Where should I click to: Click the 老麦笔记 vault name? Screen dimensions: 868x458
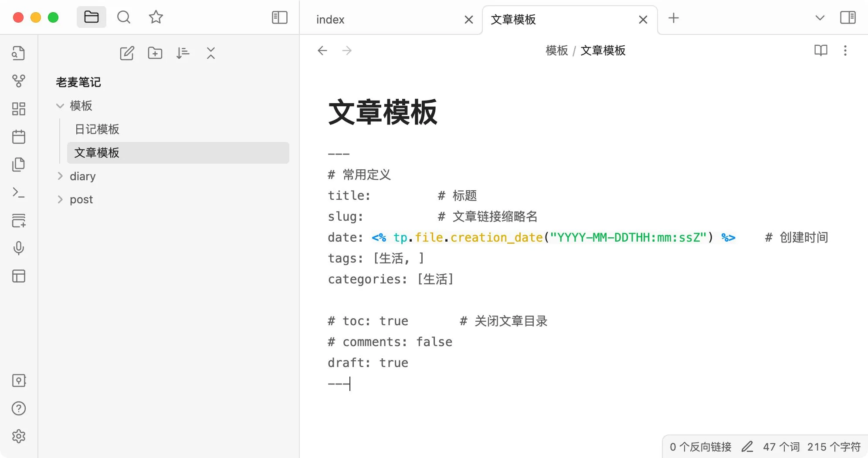pyautogui.click(x=78, y=82)
